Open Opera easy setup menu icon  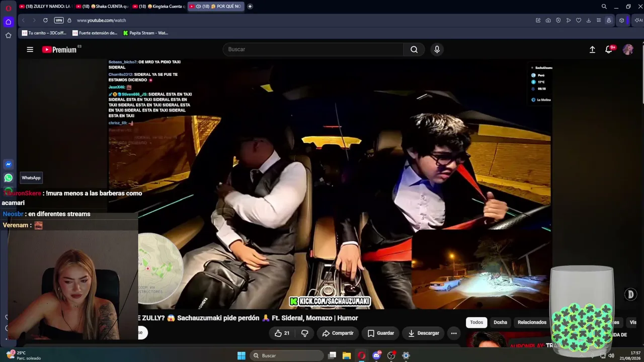point(599,20)
